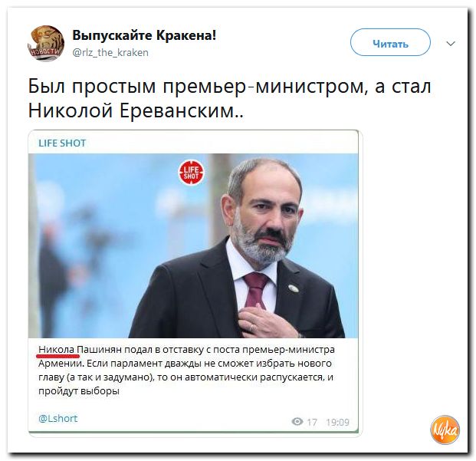Click the Читать follow button
The height and width of the screenshot is (461, 476).
click(390, 42)
